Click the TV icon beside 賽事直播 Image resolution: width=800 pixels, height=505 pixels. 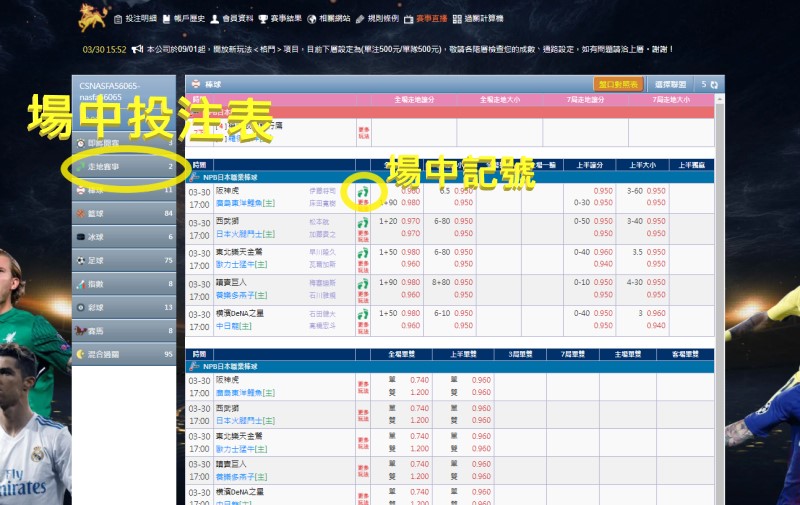408,19
